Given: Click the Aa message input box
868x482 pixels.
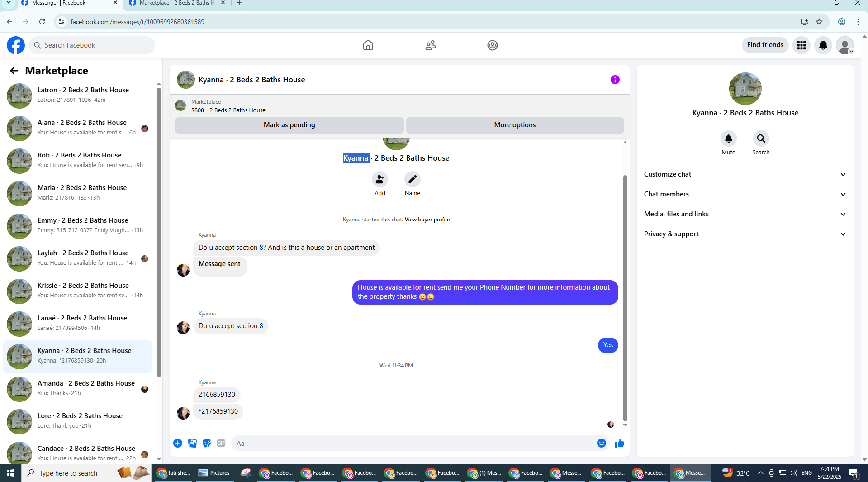Looking at the screenshot, I should (x=413, y=444).
